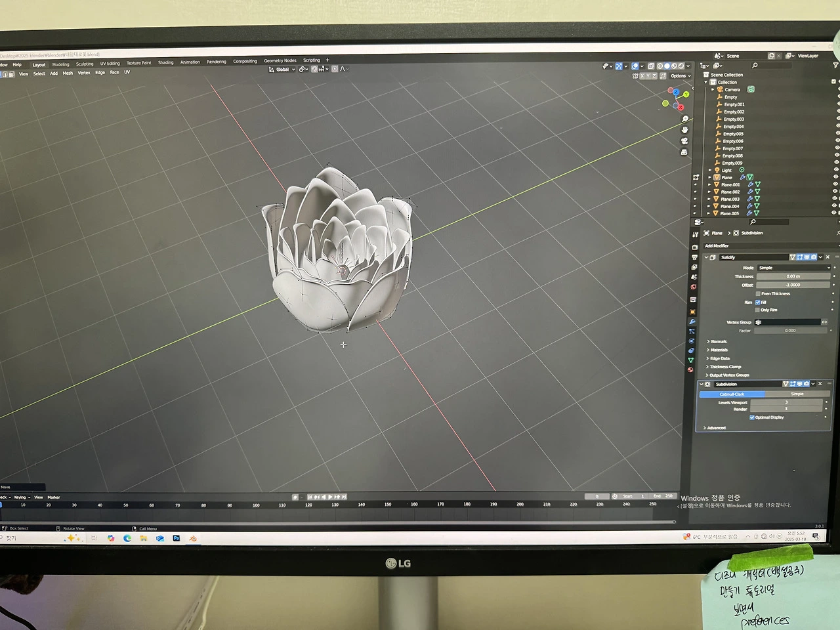Toggle the Collection exclude checkbox in outliner
Screen dimensions: 840x630
coord(834,82)
